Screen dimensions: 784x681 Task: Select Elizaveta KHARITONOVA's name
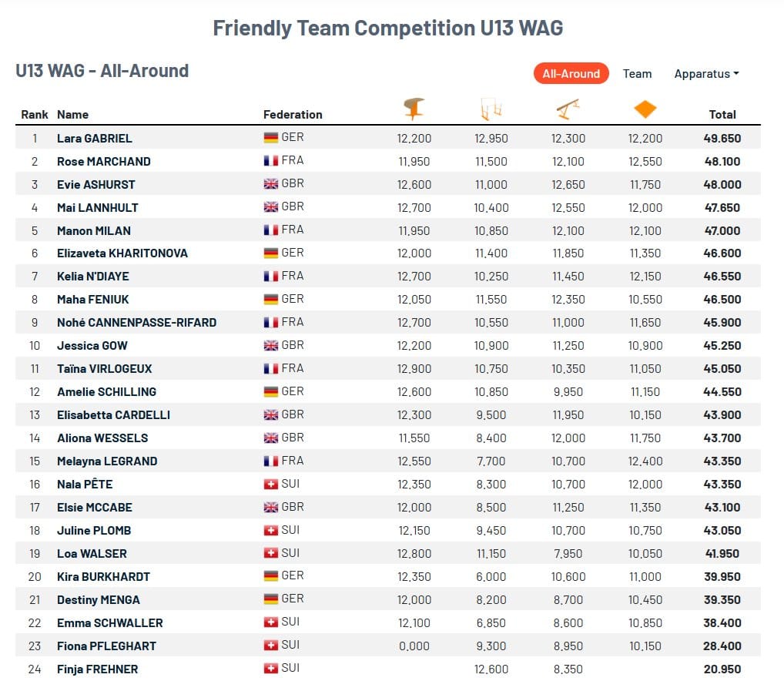pos(122,253)
